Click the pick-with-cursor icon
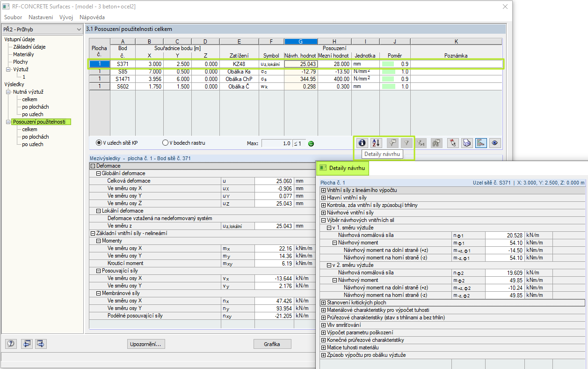The height and width of the screenshot is (369, 588). 452,143
